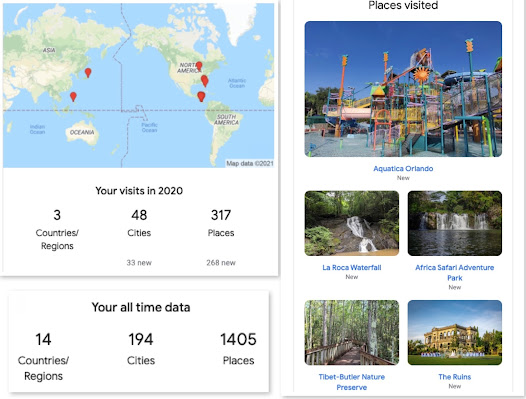526x399 pixels.
Task: Click the '33 new' cities text
Action: (x=139, y=262)
